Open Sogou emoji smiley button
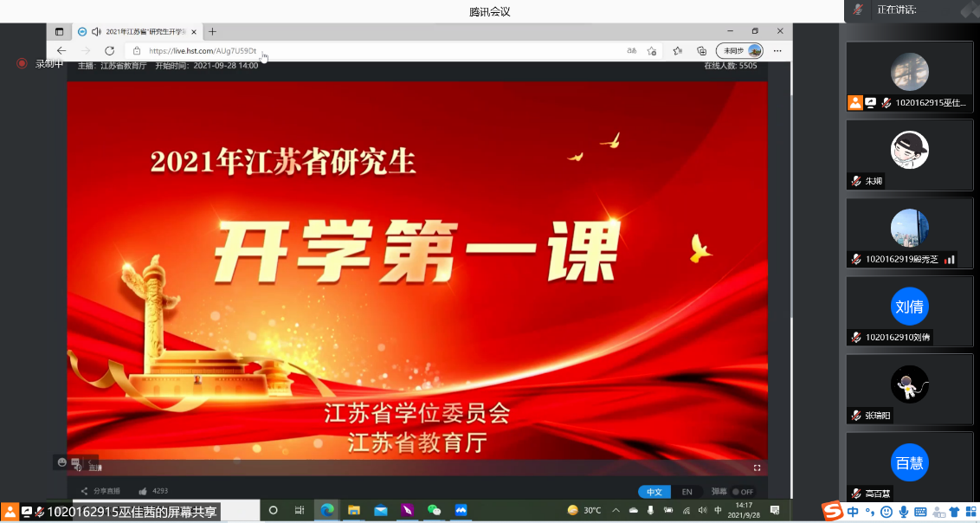Screen dimensions: 980x523 pyautogui.click(x=886, y=512)
